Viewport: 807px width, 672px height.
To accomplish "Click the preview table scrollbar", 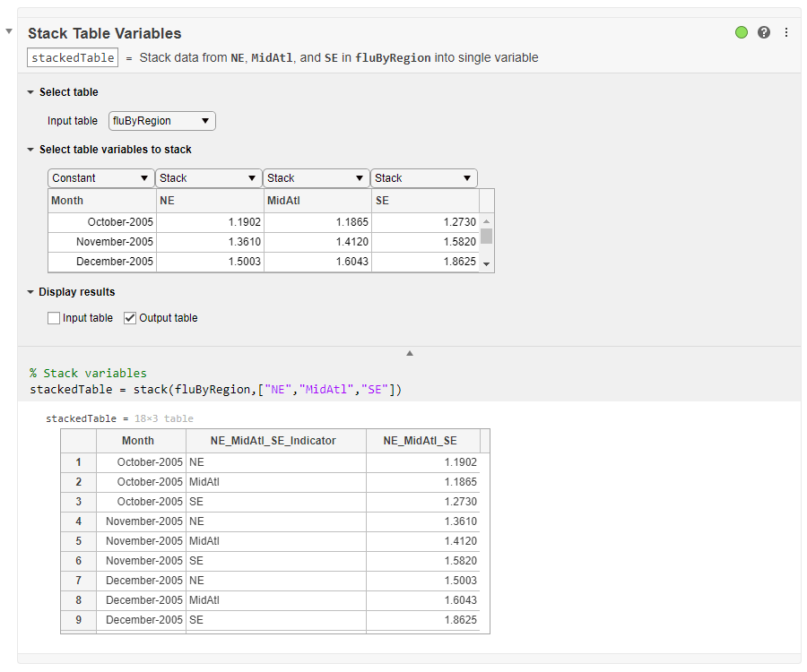I will click(x=486, y=237).
